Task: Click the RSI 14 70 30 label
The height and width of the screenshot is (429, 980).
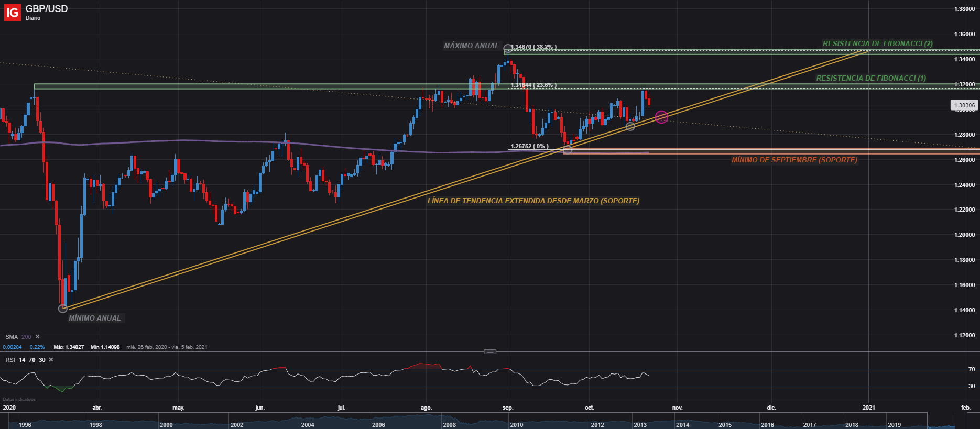Action: pyautogui.click(x=25, y=360)
